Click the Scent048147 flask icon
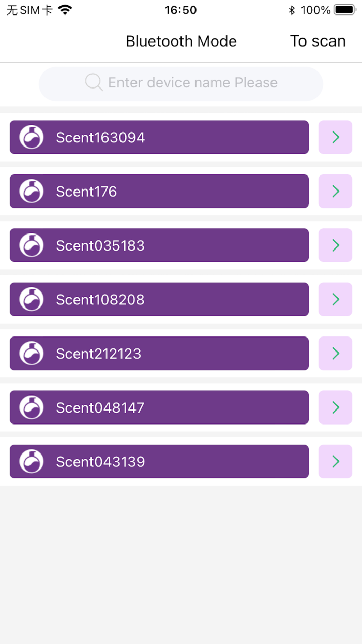 (x=31, y=407)
